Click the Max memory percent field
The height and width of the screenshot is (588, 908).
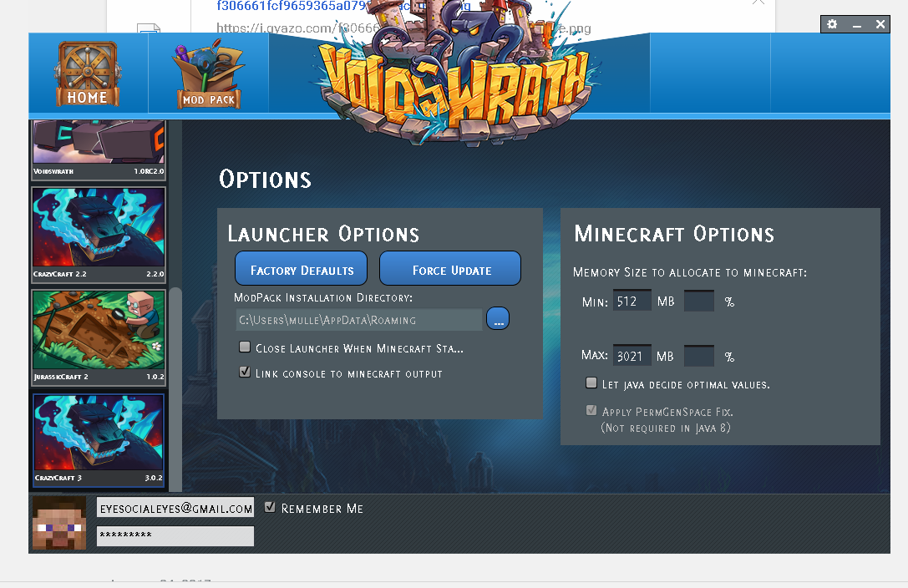(699, 355)
